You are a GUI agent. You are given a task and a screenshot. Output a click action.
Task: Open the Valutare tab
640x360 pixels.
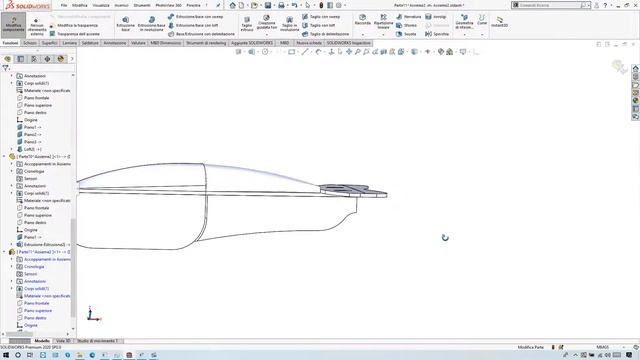(138, 43)
